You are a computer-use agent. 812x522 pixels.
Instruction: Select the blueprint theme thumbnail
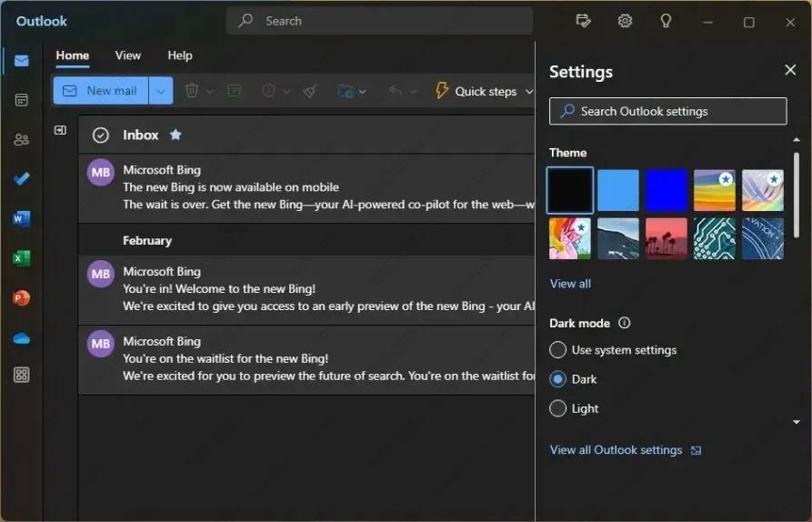[x=762, y=238]
